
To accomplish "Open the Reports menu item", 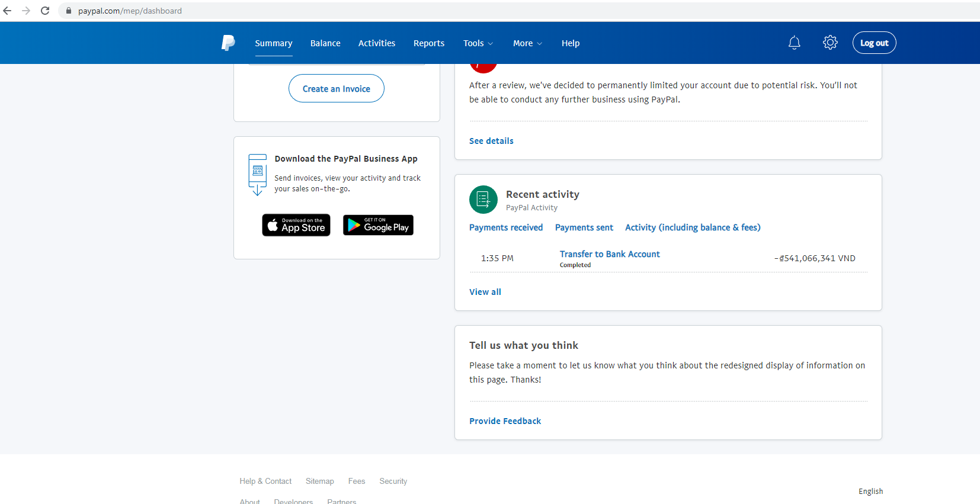I will (x=429, y=43).
